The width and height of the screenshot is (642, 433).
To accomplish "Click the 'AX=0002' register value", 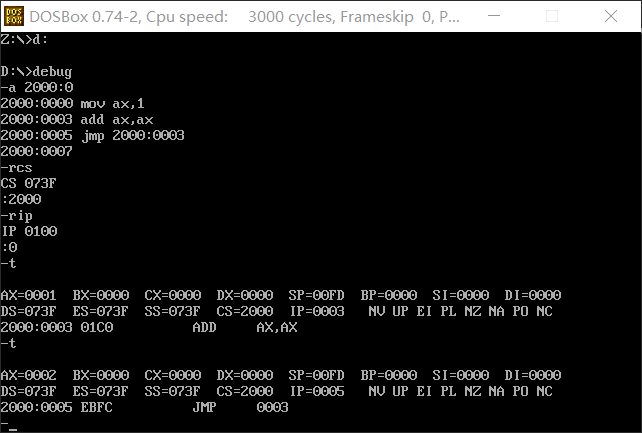I will 28,375.
